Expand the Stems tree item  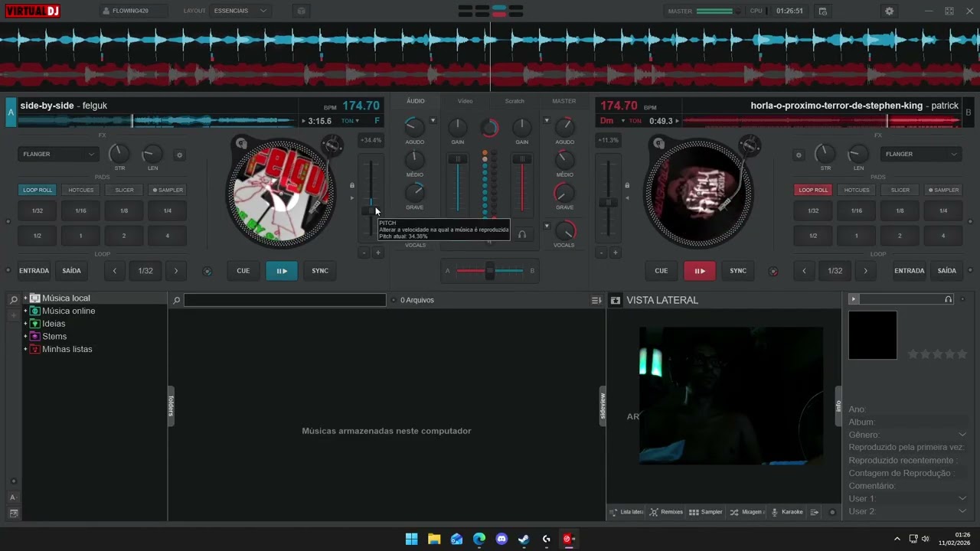(25, 337)
